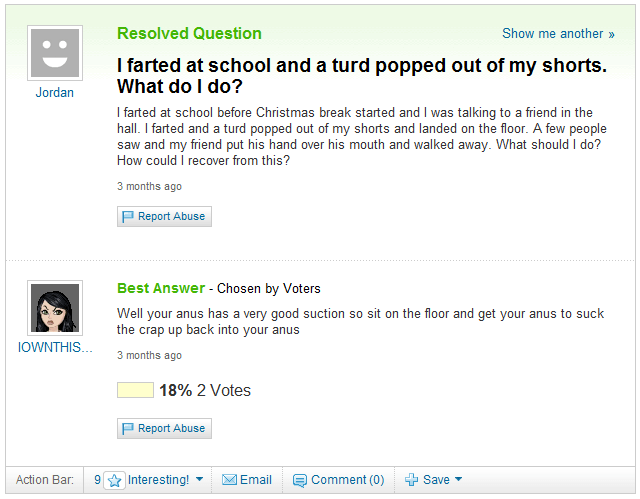This screenshot has width=640, height=499.
Task: Report abuse on the best answer
Action: (164, 428)
